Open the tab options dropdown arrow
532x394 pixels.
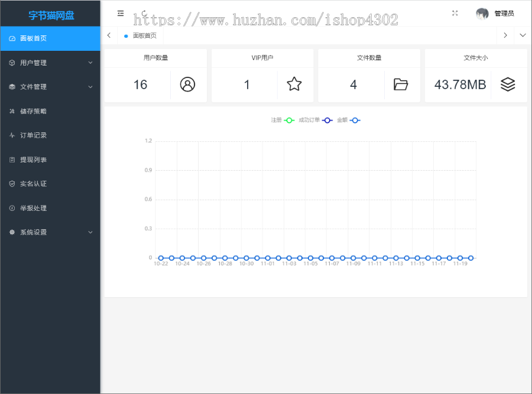[x=523, y=35]
